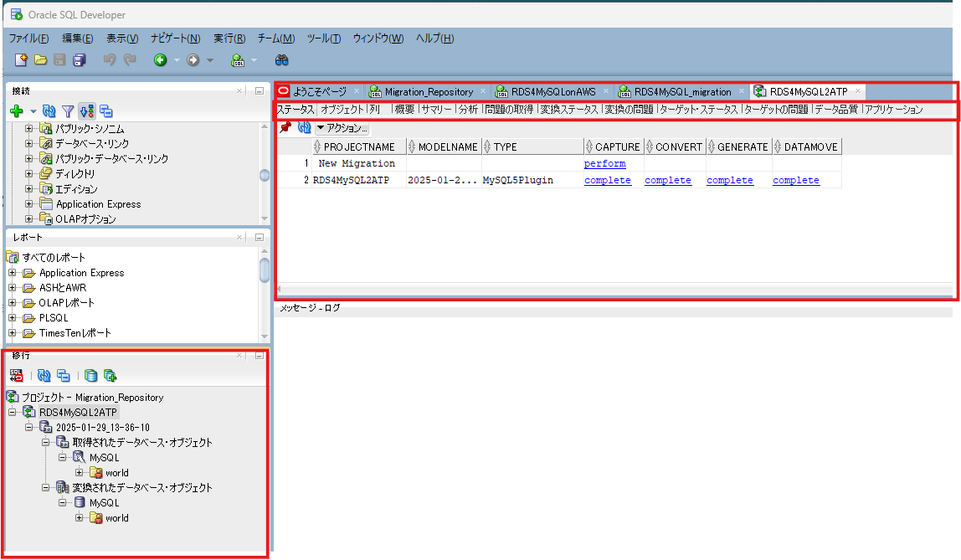Open SQL Worksheet connection dropdown arrow
961x560 pixels.
pyautogui.click(x=254, y=60)
